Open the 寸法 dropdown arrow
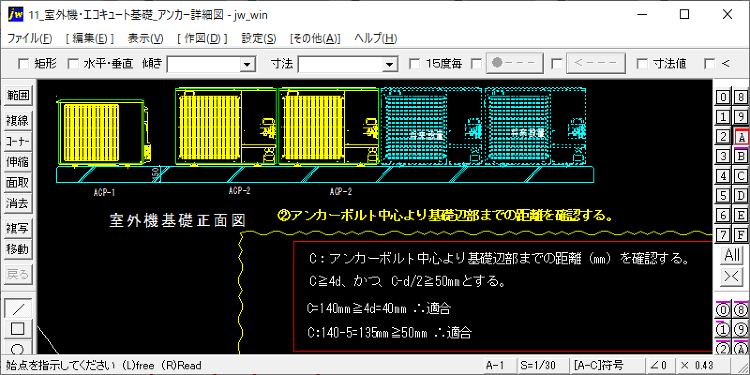Image resolution: width=750 pixels, height=375 pixels. (390, 64)
